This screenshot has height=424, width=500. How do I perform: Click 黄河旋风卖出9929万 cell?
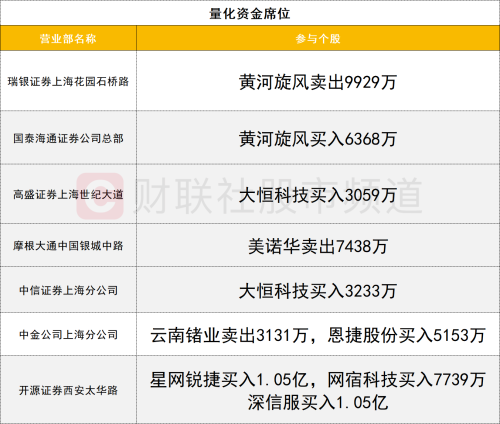click(x=318, y=82)
